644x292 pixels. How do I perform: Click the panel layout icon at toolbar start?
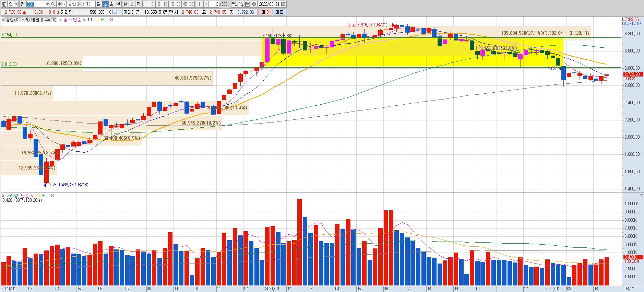[x=4, y=4]
